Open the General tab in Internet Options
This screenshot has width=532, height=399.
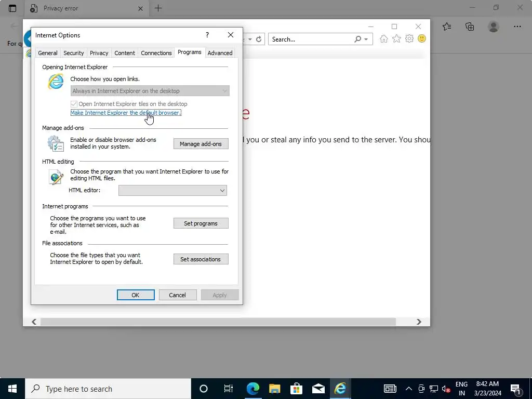pyautogui.click(x=47, y=53)
